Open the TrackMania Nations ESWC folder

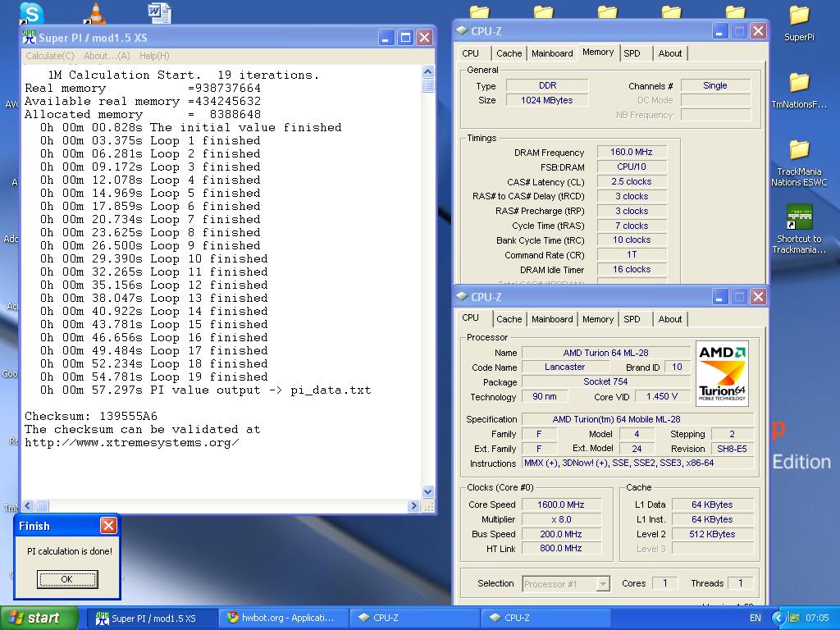click(799, 162)
